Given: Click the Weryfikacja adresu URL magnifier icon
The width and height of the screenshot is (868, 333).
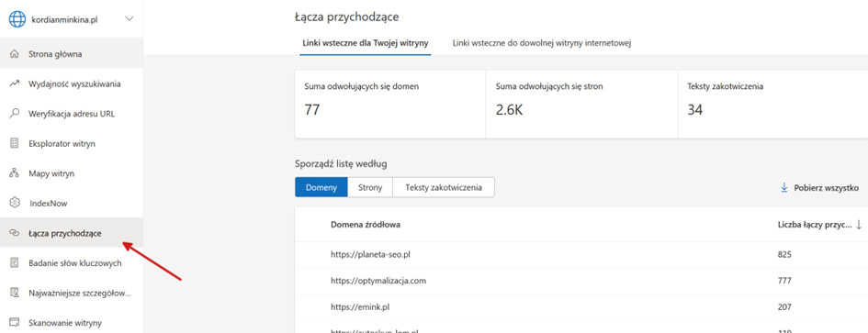Looking at the screenshot, I should pyautogui.click(x=15, y=114).
